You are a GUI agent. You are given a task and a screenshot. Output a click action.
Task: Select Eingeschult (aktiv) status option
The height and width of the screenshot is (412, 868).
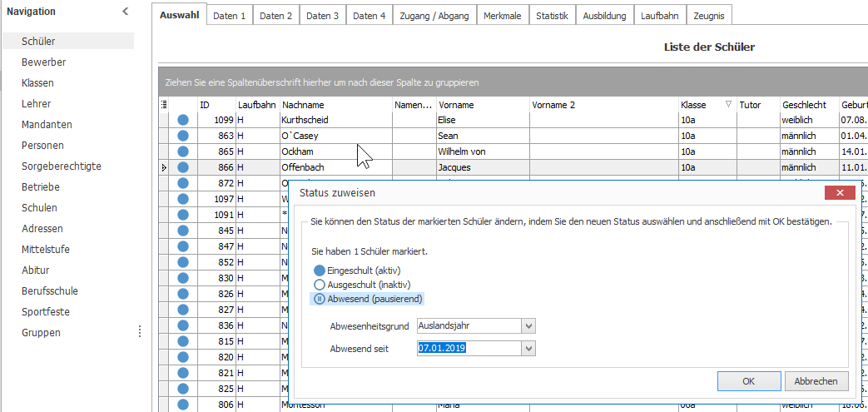point(357,271)
